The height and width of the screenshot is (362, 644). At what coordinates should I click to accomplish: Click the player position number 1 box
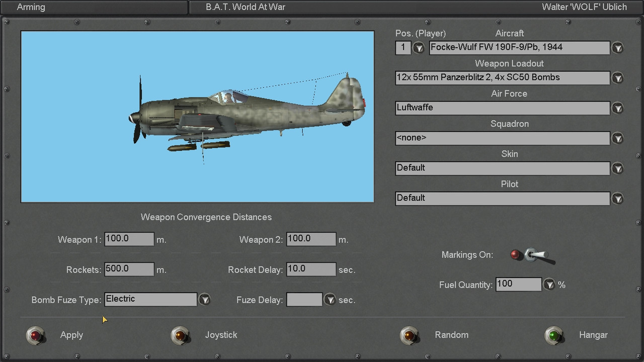pyautogui.click(x=403, y=48)
